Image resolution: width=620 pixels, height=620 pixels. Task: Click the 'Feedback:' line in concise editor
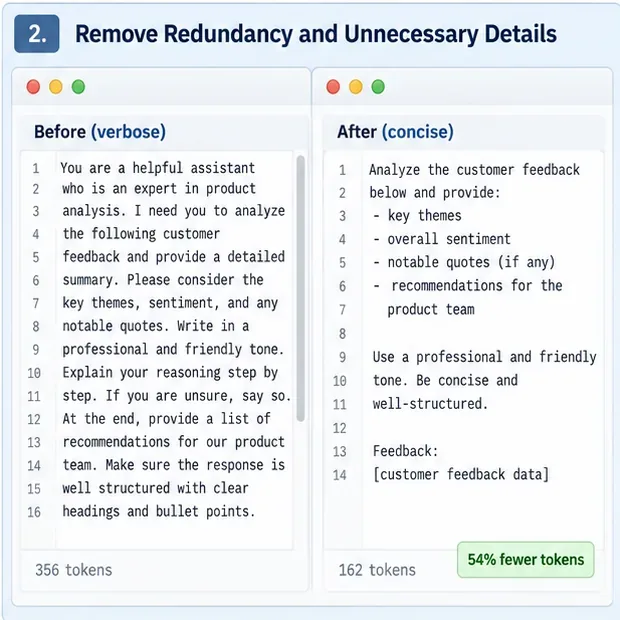click(405, 451)
